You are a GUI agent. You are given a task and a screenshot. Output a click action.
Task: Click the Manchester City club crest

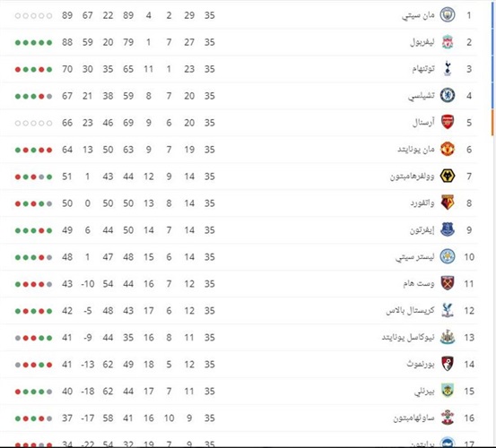tap(448, 15)
